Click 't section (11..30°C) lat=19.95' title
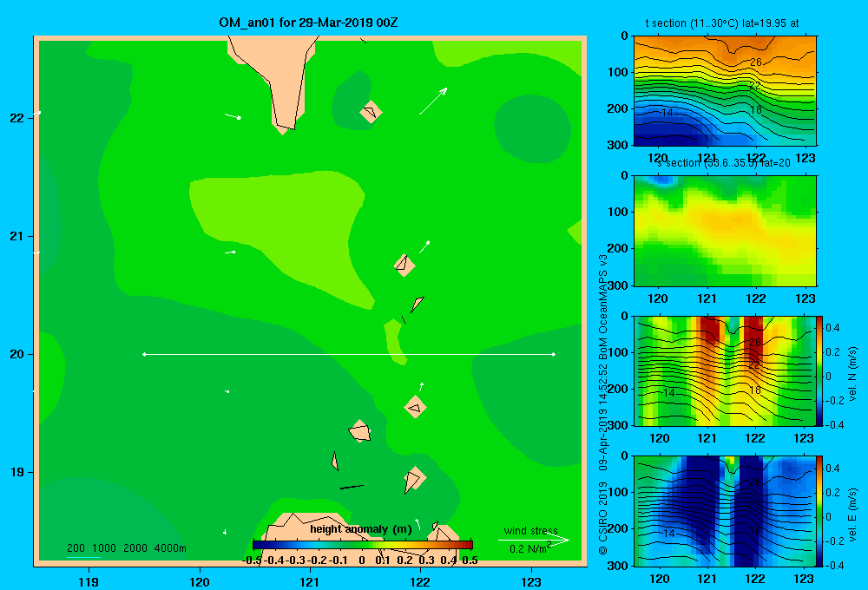 click(722, 23)
